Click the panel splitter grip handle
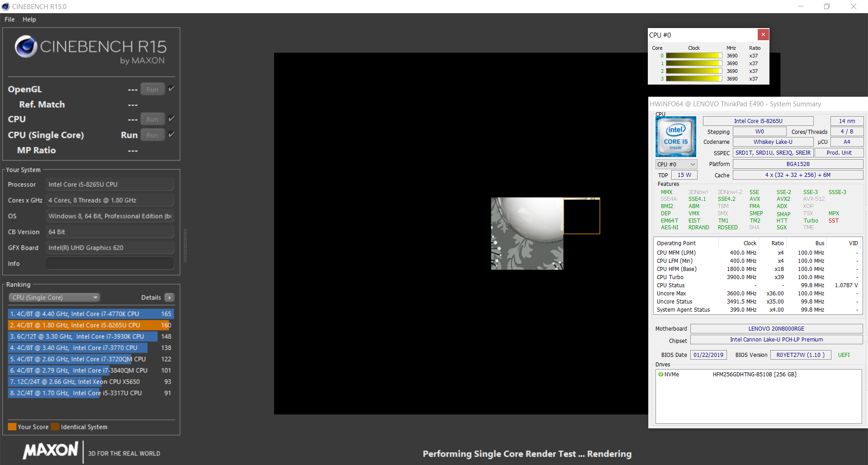Image resolution: width=868 pixels, height=465 pixels. [185, 246]
